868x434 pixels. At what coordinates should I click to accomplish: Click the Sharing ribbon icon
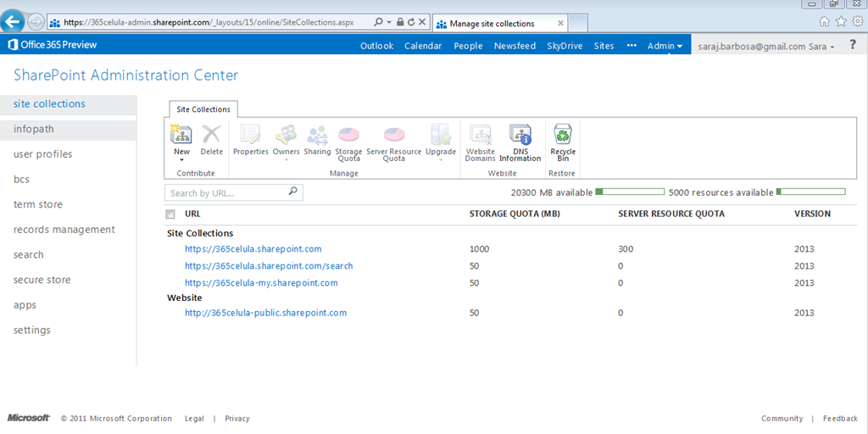click(317, 136)
